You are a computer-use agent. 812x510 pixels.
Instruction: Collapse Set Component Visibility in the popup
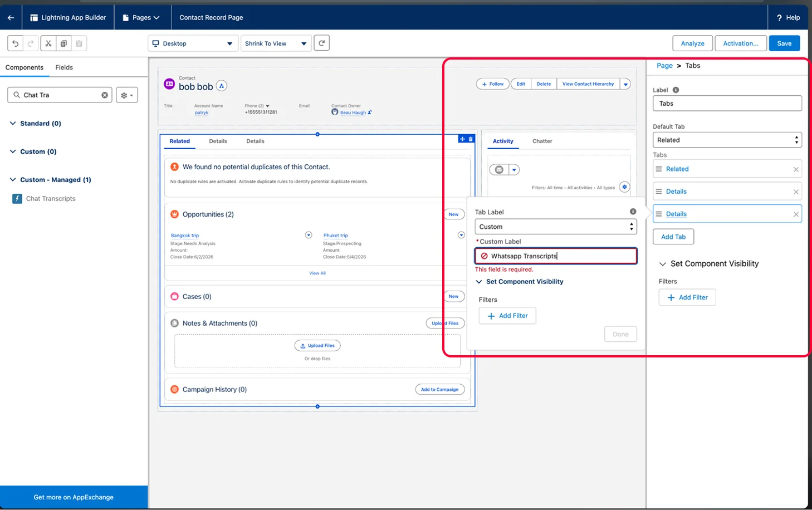(479, 282)
